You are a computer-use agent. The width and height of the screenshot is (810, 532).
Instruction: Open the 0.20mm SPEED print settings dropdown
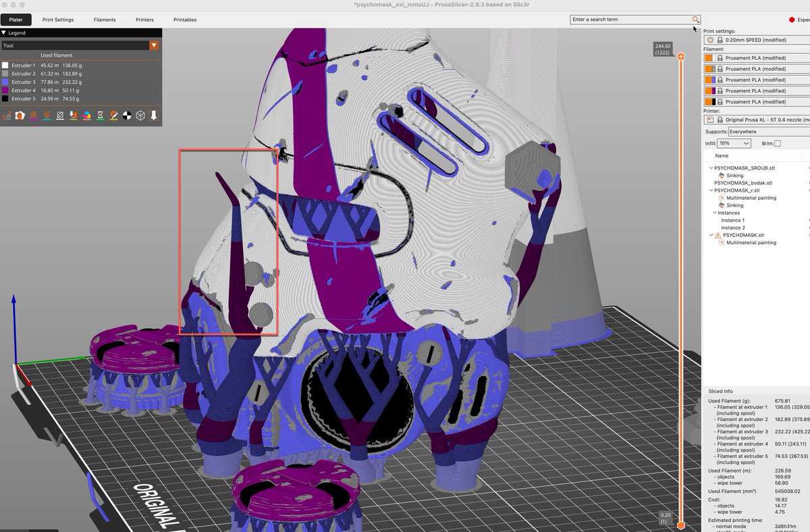click(x=756, y=40)
